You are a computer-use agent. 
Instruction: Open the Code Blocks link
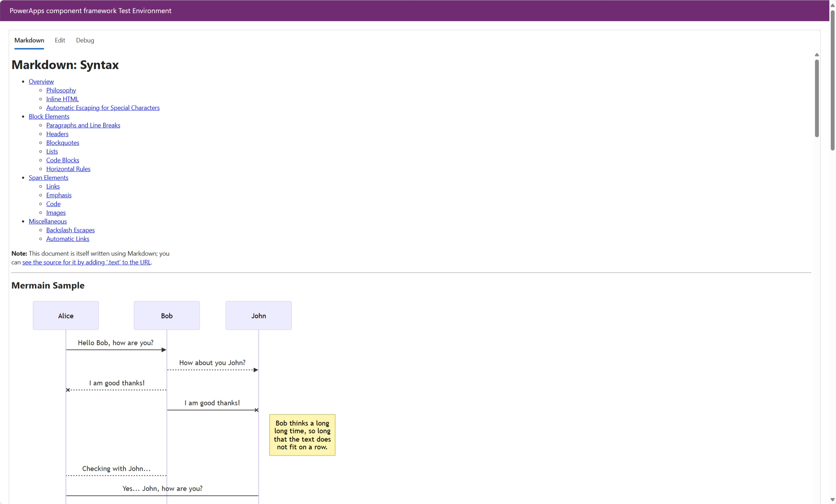click(63, 160)
